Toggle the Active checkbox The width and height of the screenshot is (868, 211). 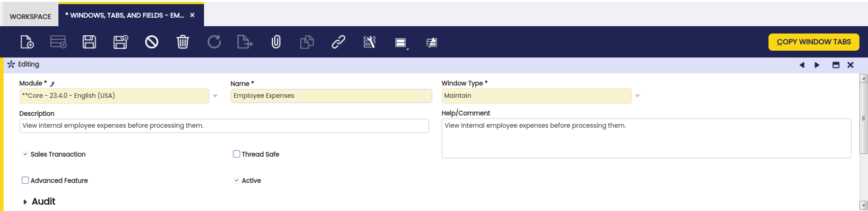click(237, 180)
